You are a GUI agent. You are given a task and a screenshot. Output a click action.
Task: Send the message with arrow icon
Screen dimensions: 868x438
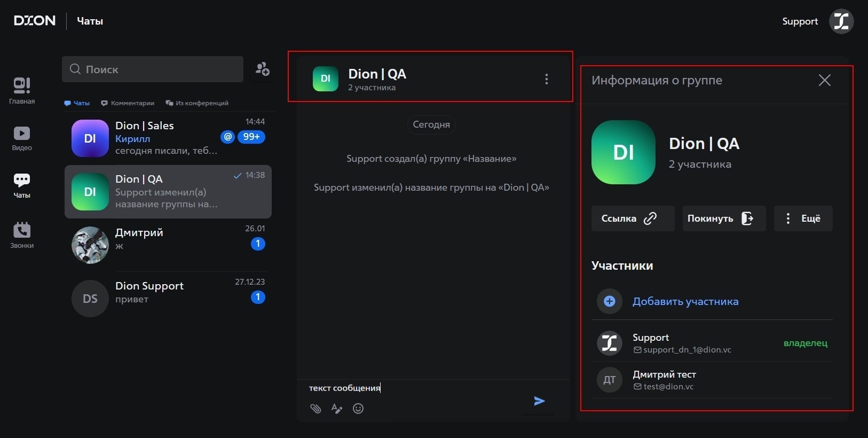point(539,401)
